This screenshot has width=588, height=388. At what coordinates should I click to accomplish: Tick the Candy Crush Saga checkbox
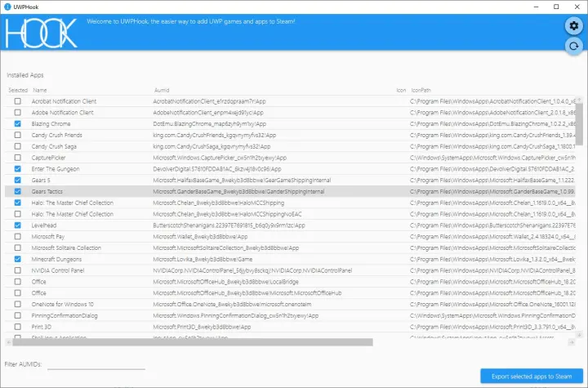(18, 146)
